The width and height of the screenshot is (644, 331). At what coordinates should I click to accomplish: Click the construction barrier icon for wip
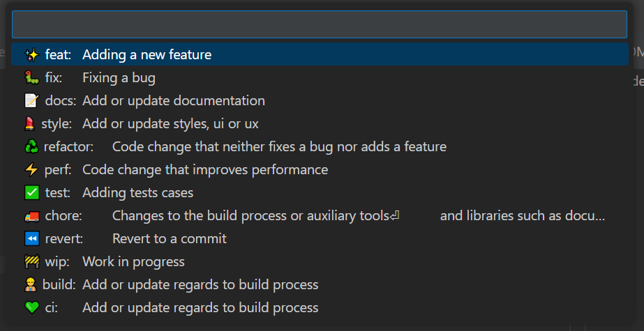pos(31,261)
